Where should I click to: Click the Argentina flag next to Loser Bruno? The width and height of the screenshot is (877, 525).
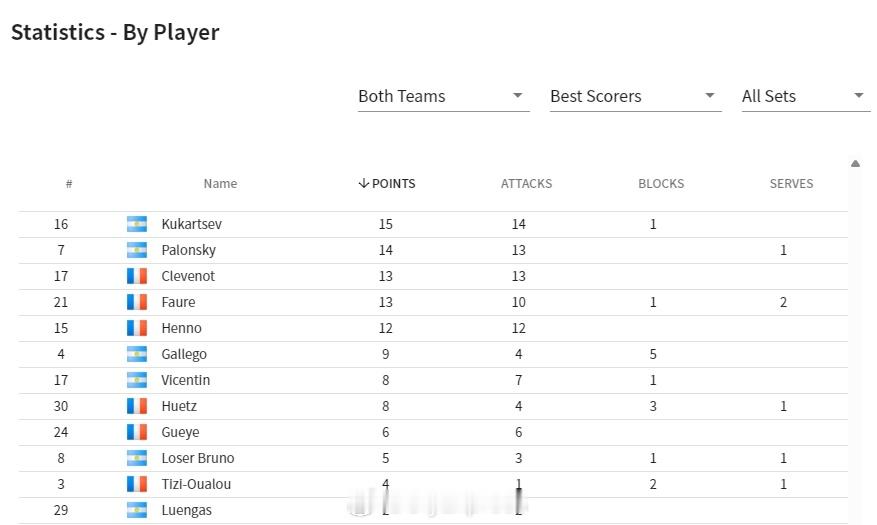(x=137, y=458)
